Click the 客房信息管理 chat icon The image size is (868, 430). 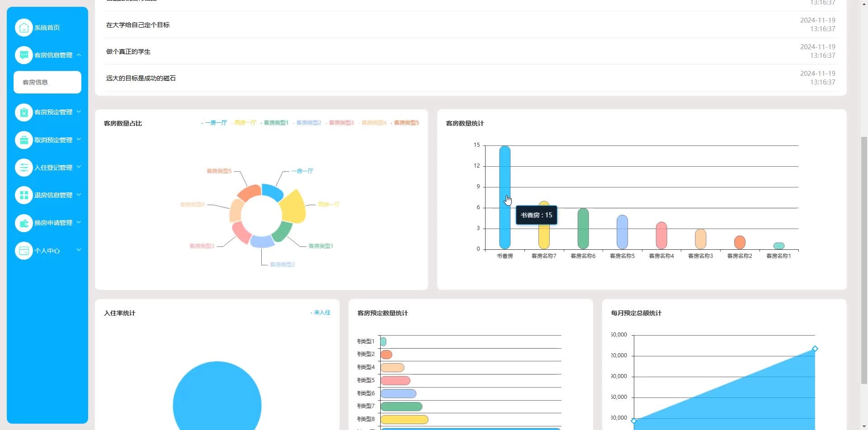point(24,55)
